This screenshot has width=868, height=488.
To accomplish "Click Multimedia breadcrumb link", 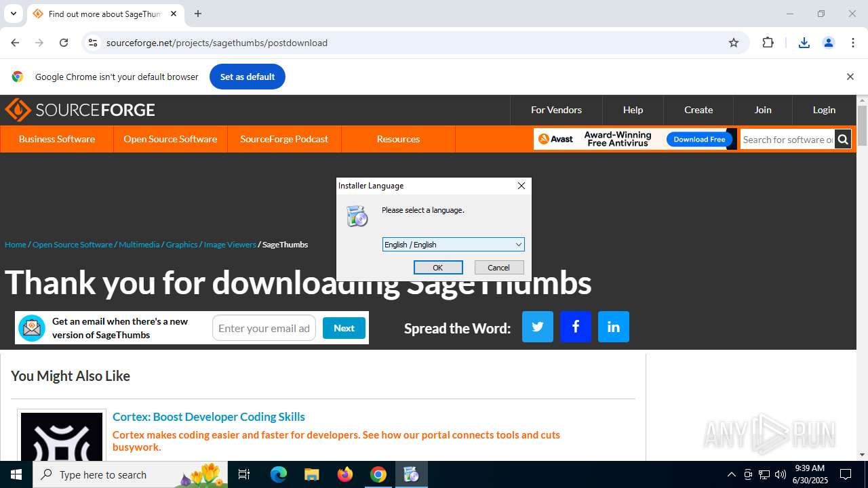I will (x=139, y=245).
